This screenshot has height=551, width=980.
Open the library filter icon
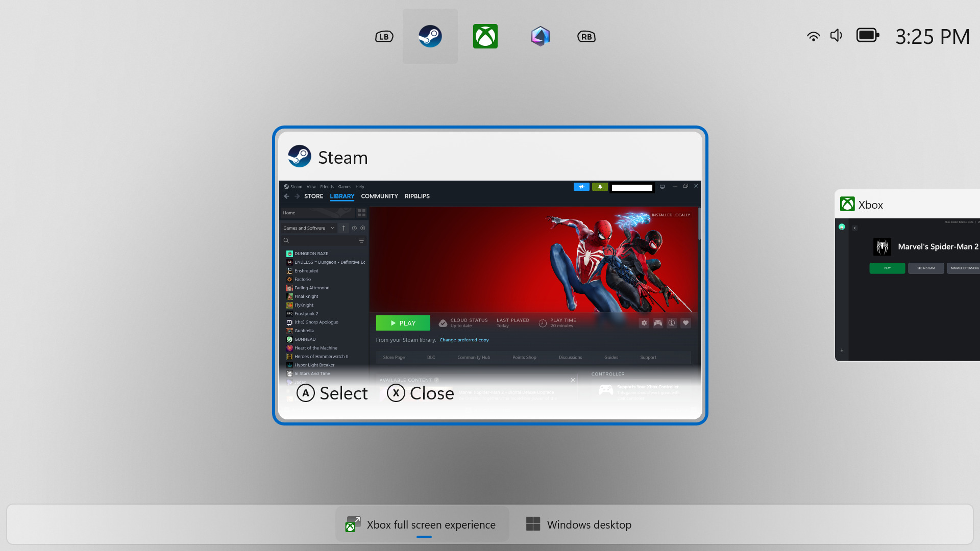click(361, 240)
